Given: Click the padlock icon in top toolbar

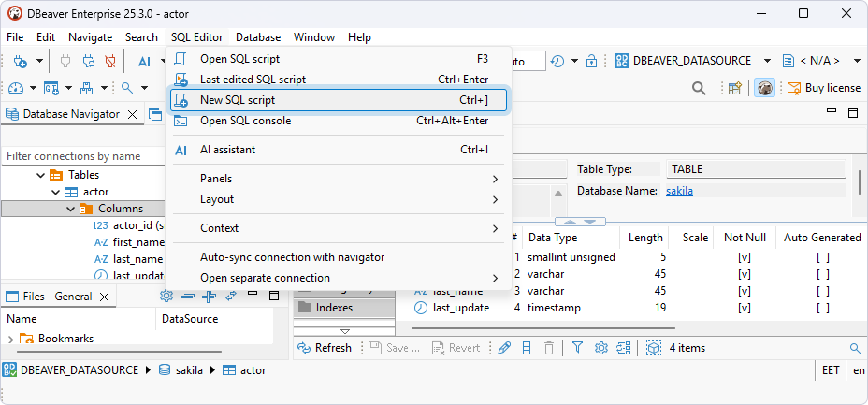Looking at the screenshot, I should pyautogui.click(x=592, y=61).
